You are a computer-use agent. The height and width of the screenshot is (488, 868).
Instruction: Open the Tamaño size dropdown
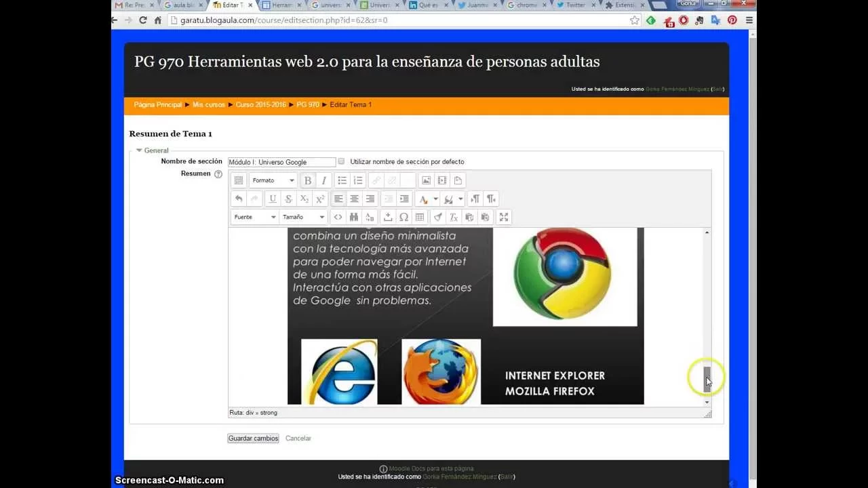coord(303,217)
